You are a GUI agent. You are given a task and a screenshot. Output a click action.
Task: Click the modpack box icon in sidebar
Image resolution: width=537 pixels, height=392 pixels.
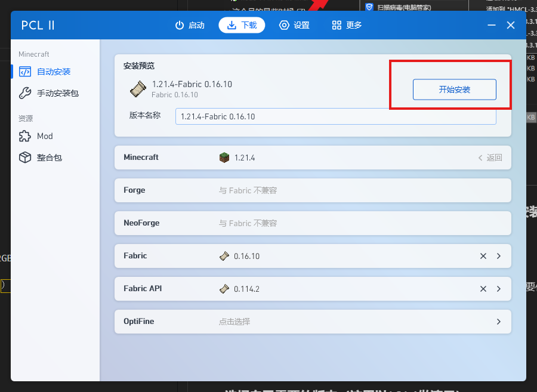[24, 158]
